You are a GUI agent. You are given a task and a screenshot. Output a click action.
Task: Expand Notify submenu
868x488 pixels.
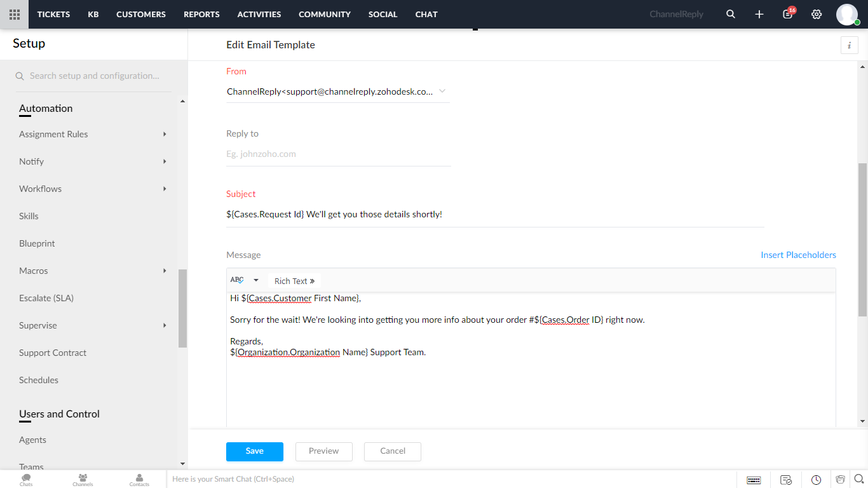(x=165, y=161)
